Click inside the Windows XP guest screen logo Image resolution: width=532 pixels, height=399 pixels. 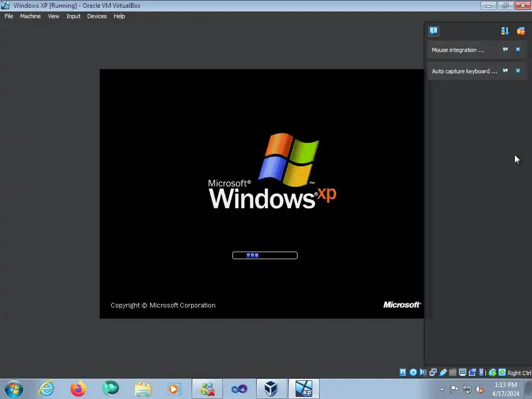(272, 170)
